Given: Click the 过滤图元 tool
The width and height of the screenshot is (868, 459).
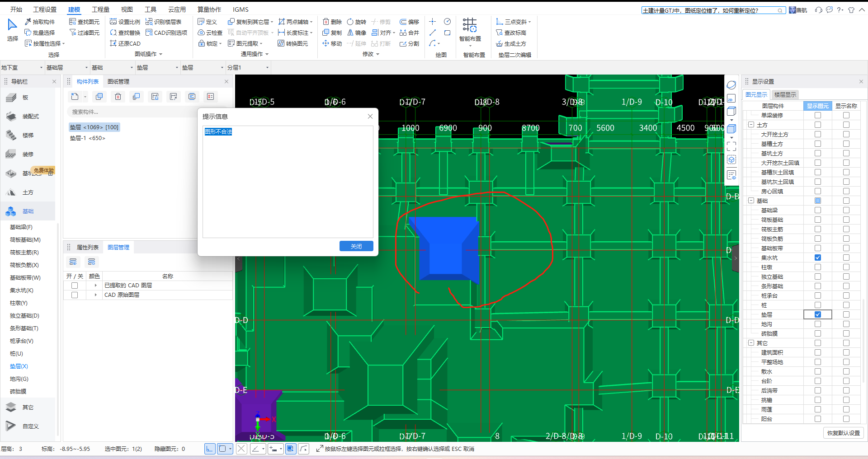Looking at the screenshot, I should coord(84,33).
